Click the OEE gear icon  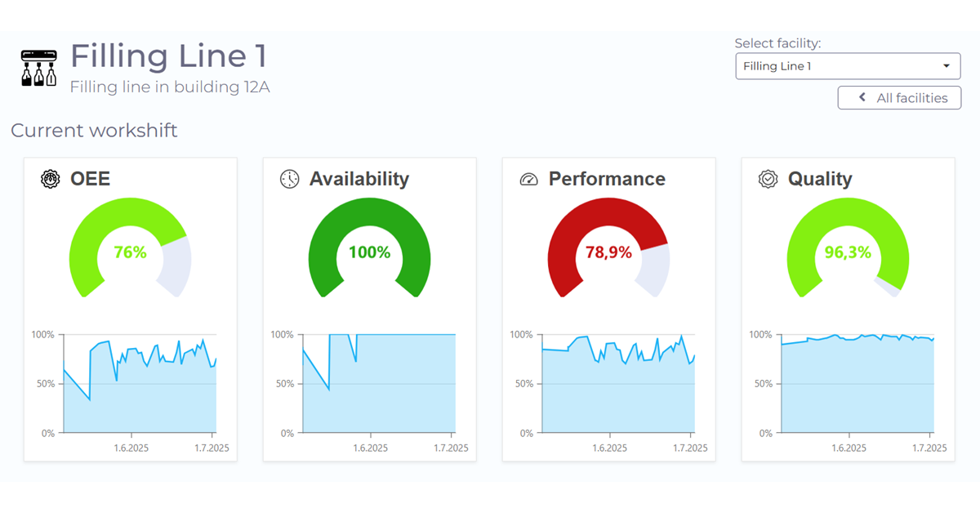[x=51, y=179]
